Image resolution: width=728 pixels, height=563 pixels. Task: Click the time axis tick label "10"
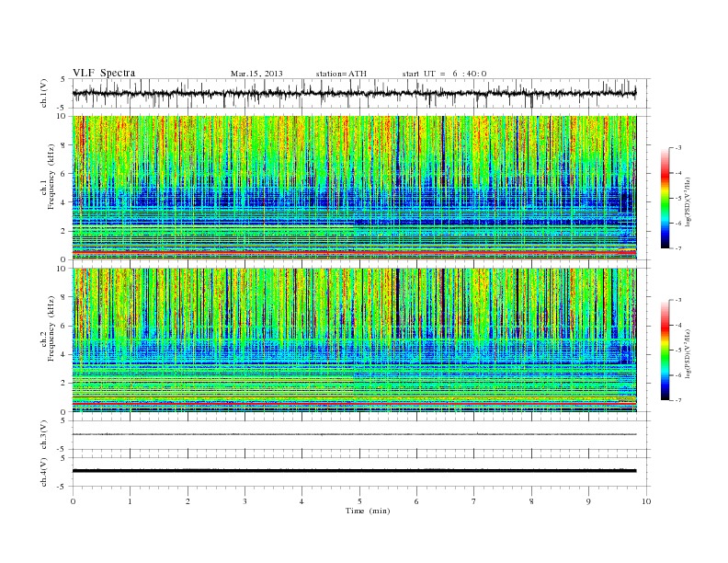[x=646, y=501]
